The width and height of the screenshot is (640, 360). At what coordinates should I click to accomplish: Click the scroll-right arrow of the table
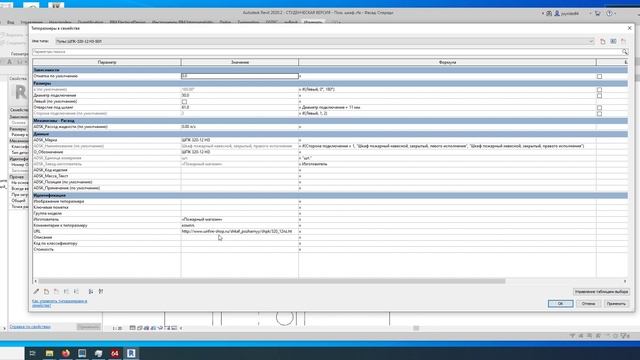click(x=624, y=281)
